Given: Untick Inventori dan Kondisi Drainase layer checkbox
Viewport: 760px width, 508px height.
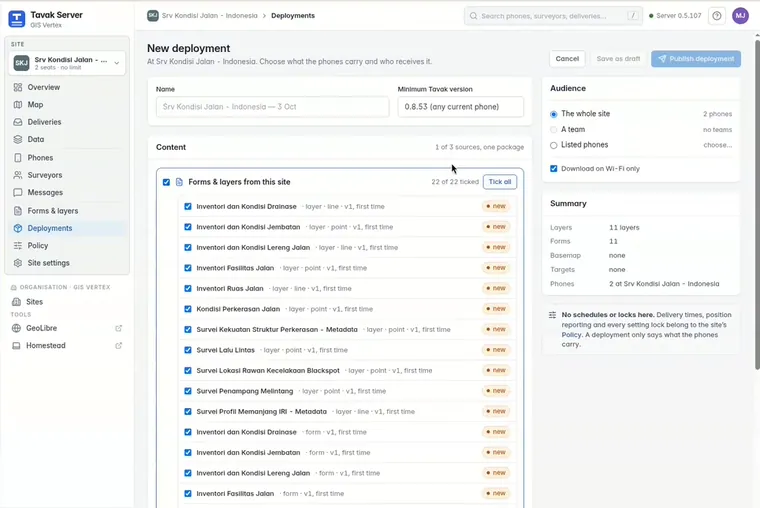Looking at the screenshot, I should [188, 206].
